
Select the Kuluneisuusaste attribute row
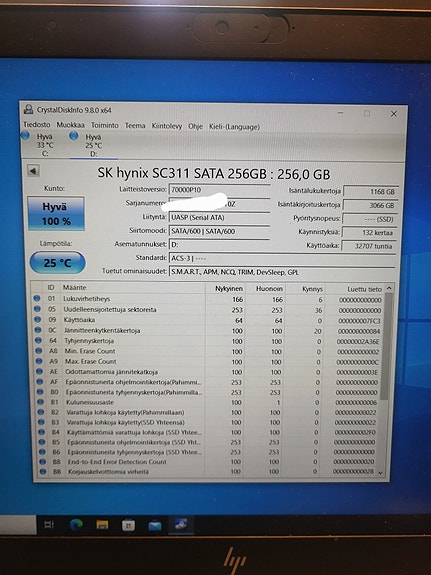(x=210, y=402)
